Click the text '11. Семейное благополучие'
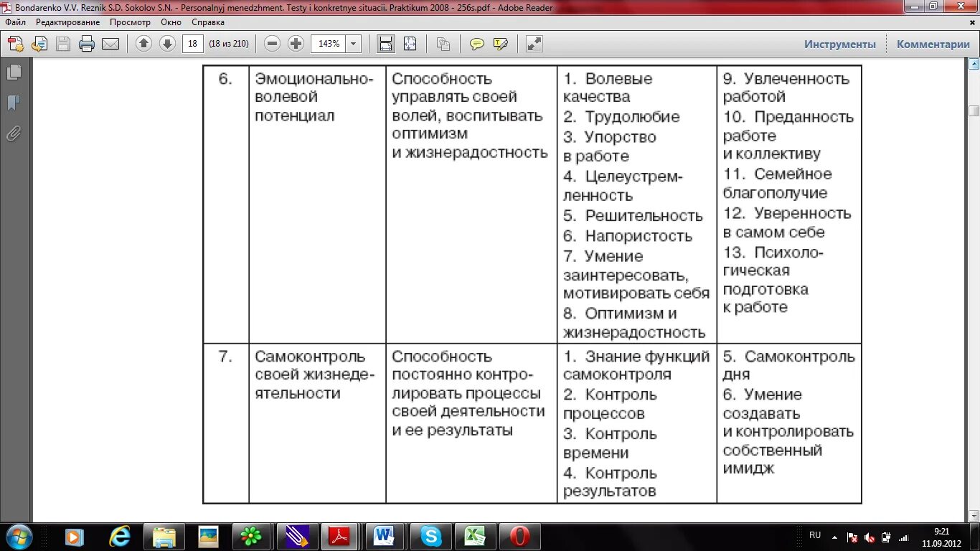This screenshot has width=980, height=551. tap(777, 183)
